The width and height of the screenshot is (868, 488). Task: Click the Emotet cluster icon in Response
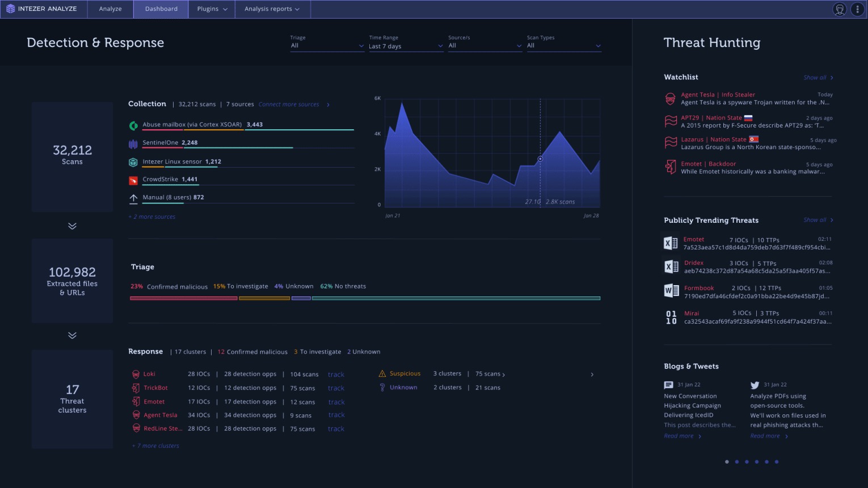(136, 401)
